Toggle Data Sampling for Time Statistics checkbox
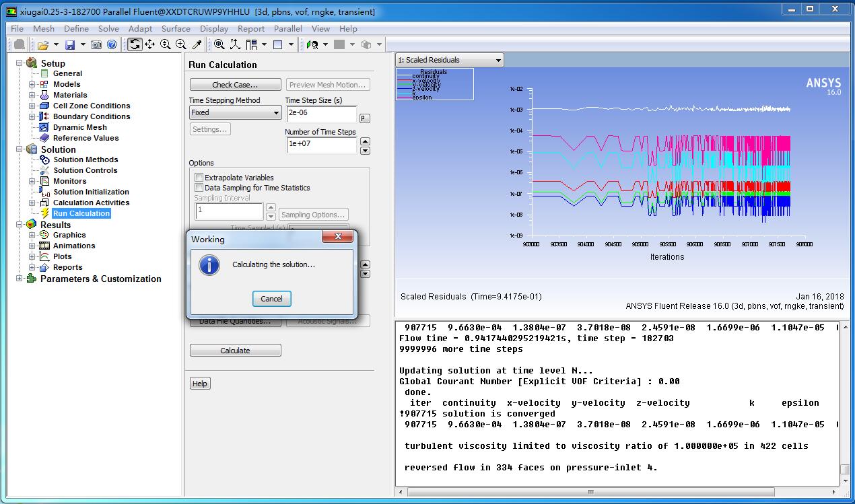855x504 pixels. (x=199, y=188)
